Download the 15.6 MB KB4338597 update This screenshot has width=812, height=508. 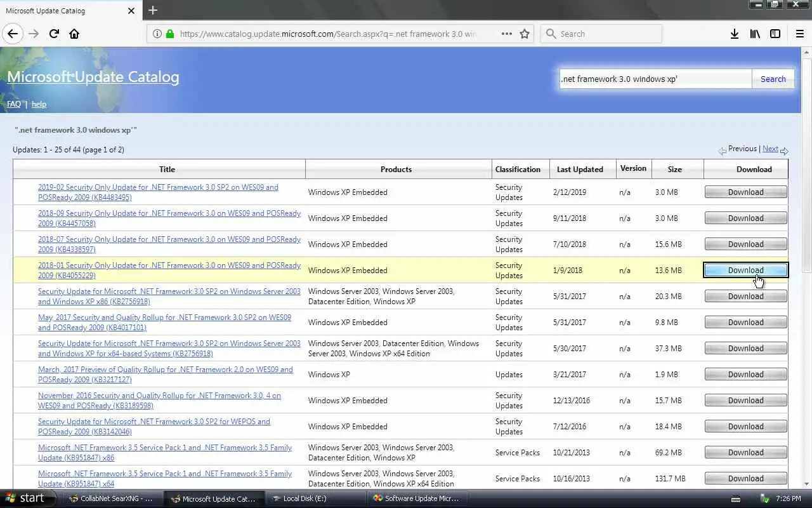click(x=745, y=244)
